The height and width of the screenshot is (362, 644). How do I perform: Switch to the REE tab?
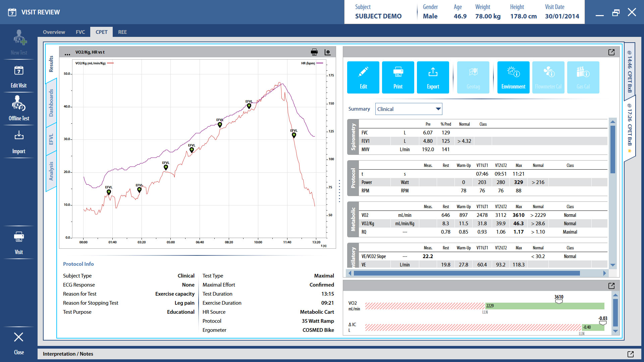coord(122,32)
